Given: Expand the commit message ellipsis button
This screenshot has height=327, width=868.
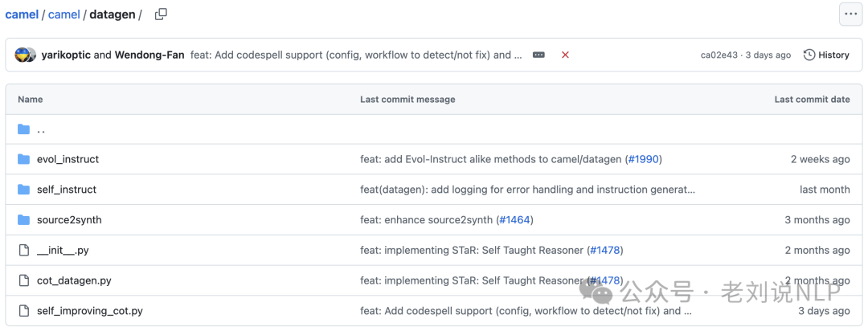Looking at the screenshot, I should 538,55.
